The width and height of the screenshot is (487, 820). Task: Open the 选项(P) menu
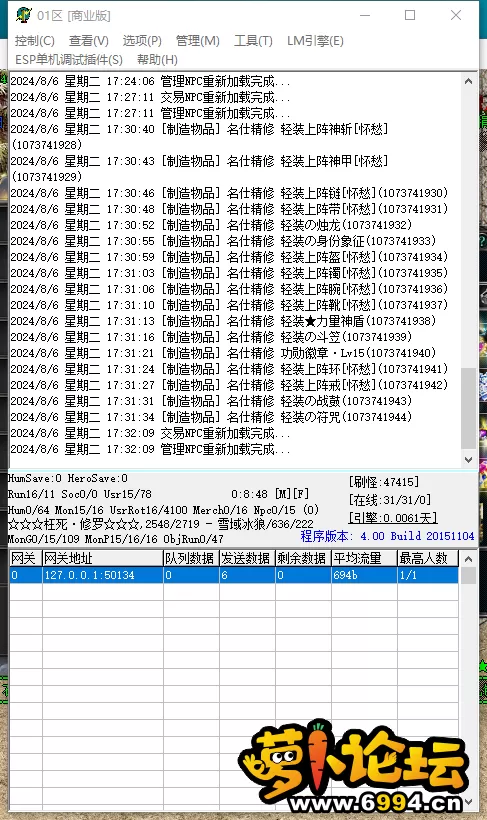[142, 41]
